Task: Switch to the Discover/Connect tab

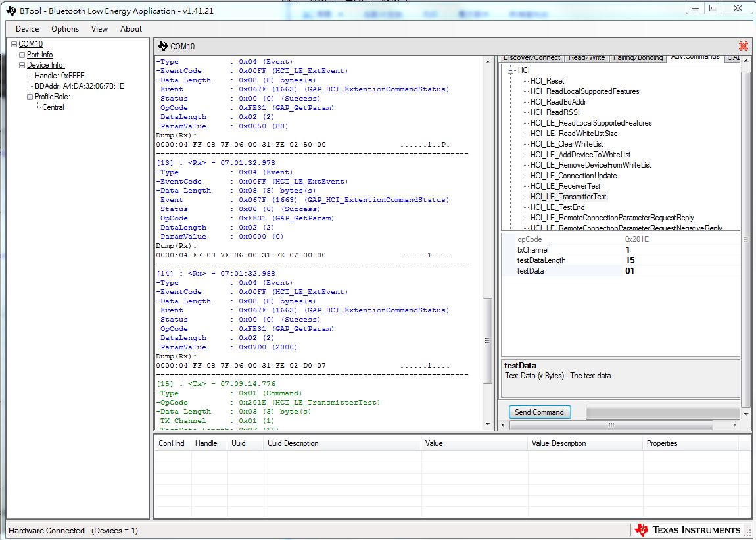Action: 532,58
